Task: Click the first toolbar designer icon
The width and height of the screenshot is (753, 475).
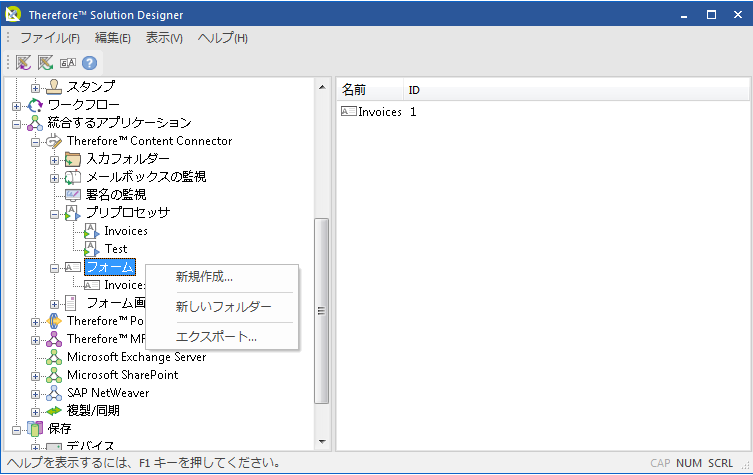Action: pos(23,63)
